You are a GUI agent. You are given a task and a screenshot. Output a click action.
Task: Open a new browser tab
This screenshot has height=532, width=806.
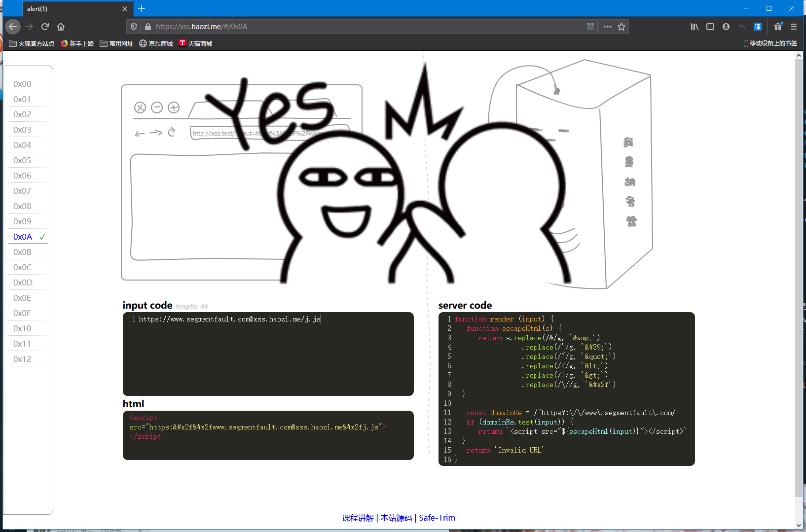(x=142, y=8)
